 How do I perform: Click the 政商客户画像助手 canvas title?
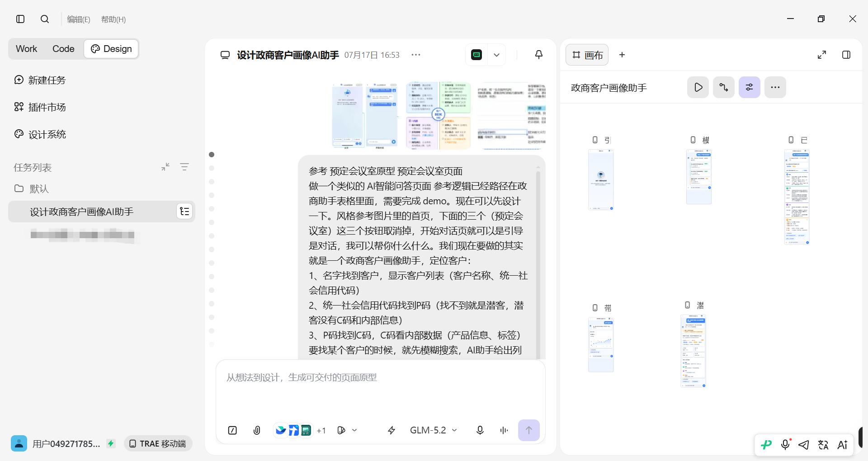pyautogui.click(x=609, y=88)
